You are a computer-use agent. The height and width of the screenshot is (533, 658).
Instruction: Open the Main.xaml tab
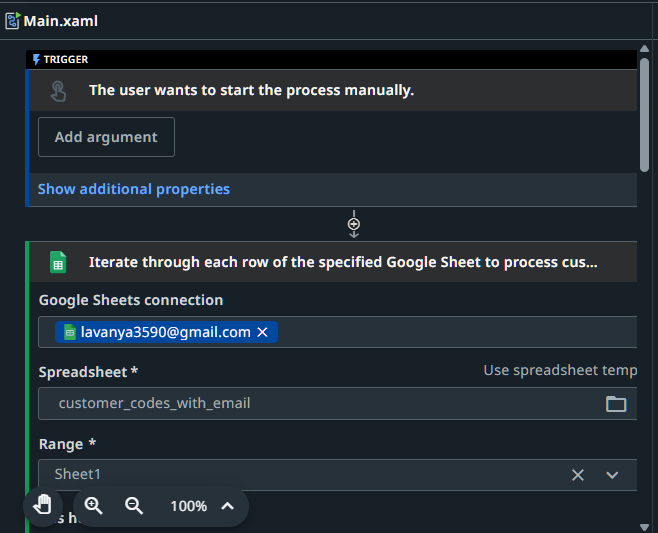tap(52, 21)
